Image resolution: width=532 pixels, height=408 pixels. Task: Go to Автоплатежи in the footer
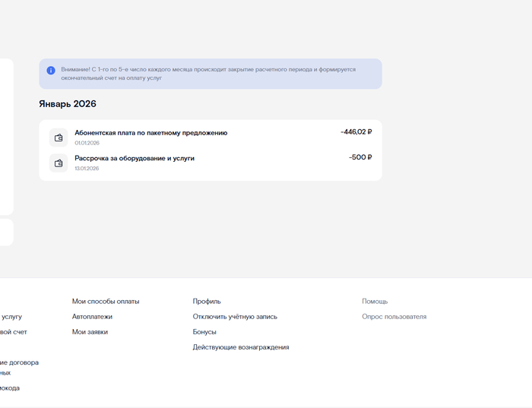click(92, 317)
